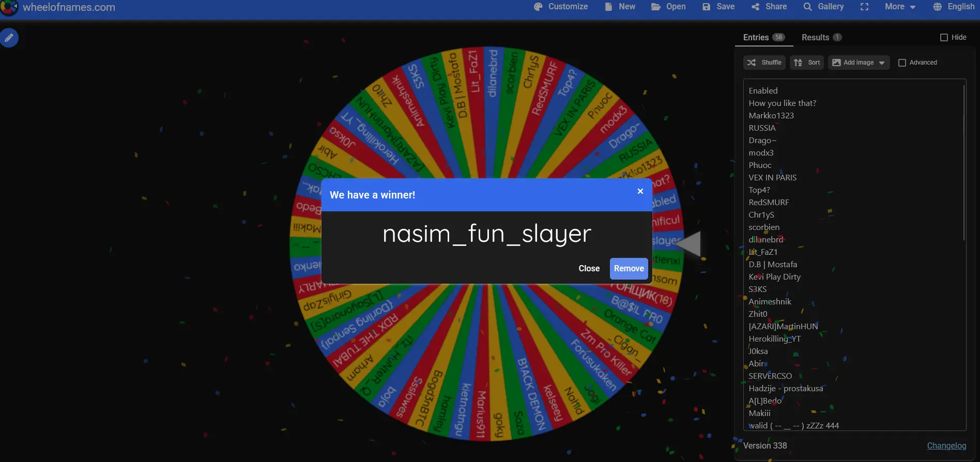Open the Gallery search icon
Viewport: 980px width, 462px height.
[807, 7]
